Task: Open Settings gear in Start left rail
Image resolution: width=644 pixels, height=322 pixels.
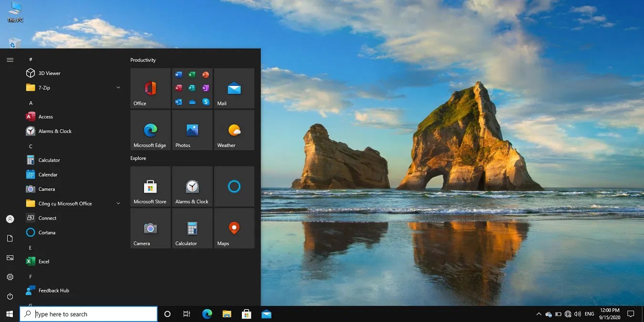Action: [x=10, y=277]
